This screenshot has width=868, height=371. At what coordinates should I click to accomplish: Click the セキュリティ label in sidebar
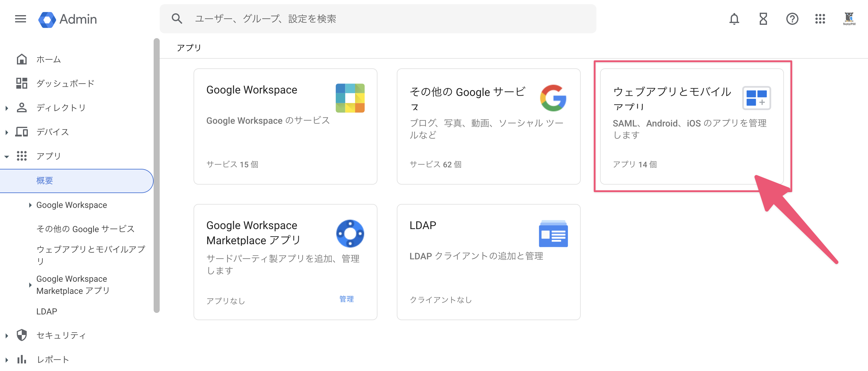(61, 335)
